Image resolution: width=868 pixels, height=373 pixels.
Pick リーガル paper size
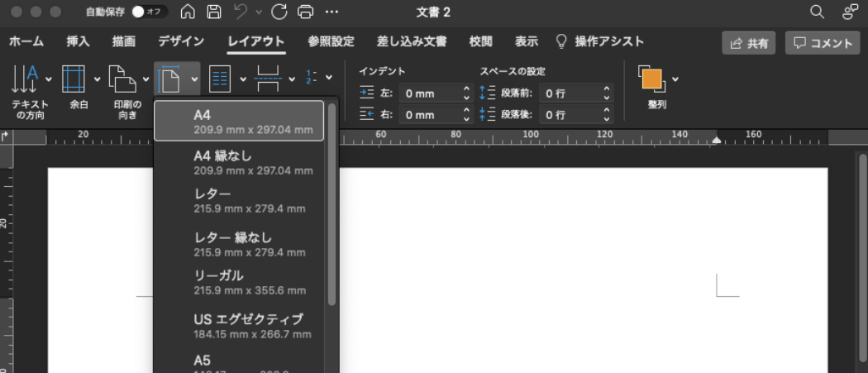pos(239,283)
